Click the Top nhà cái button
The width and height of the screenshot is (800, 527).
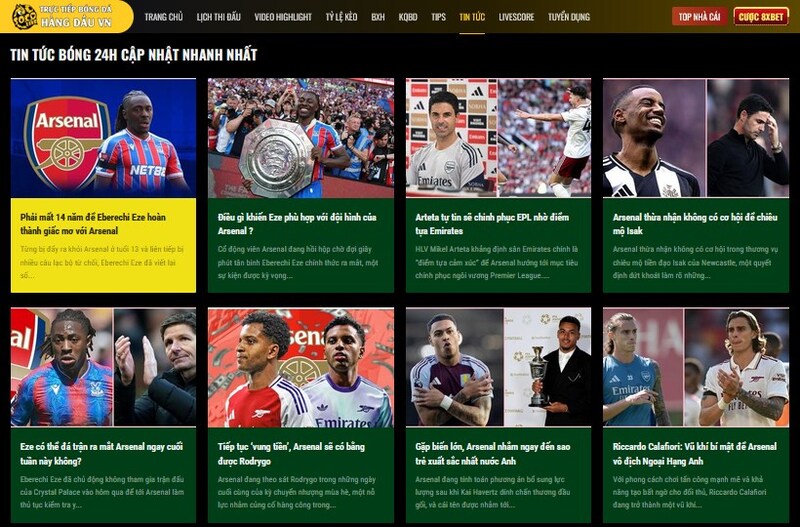[699, 17]
